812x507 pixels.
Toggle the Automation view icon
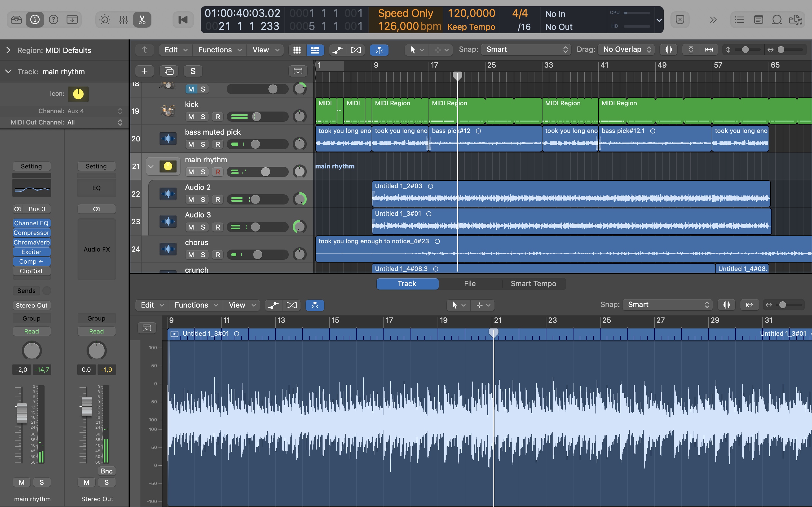pyautogui.click(x=337, y=50)
